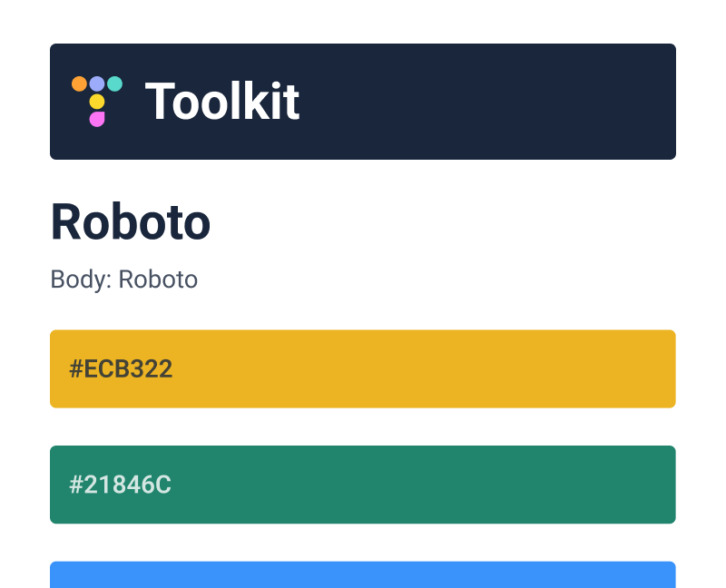Click the Body: Roboto font label
Image resolution: width=726 pixels, height=588 pixels.
tap(123, 279)
